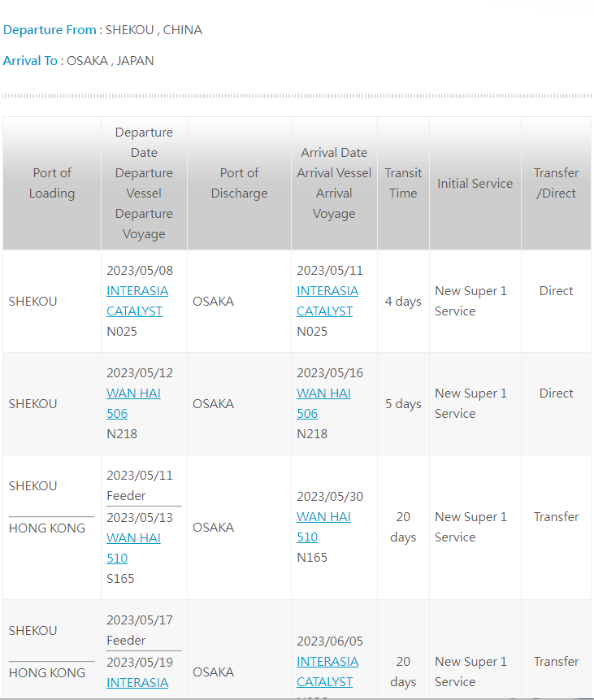Select the 5 days transit time cell
The image size is (594, 700).
pos(403,404)
